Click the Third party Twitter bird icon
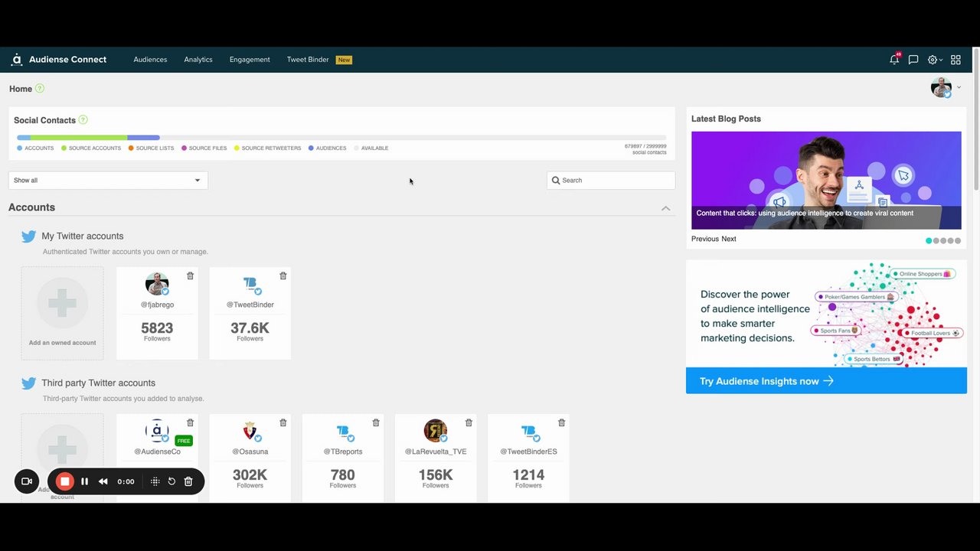The height and width of the screenshot is (551, 980). point(29,383)
